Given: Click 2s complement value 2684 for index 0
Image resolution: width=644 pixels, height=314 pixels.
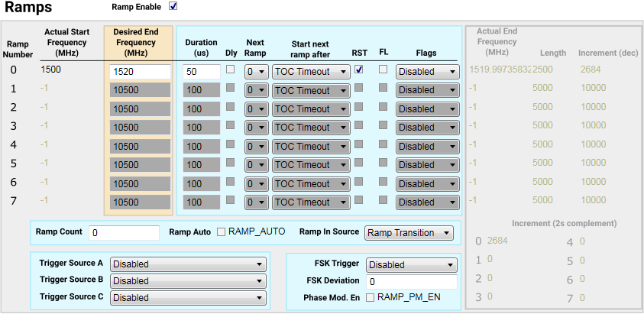Looking at the screenshot, I should (497, 241).
